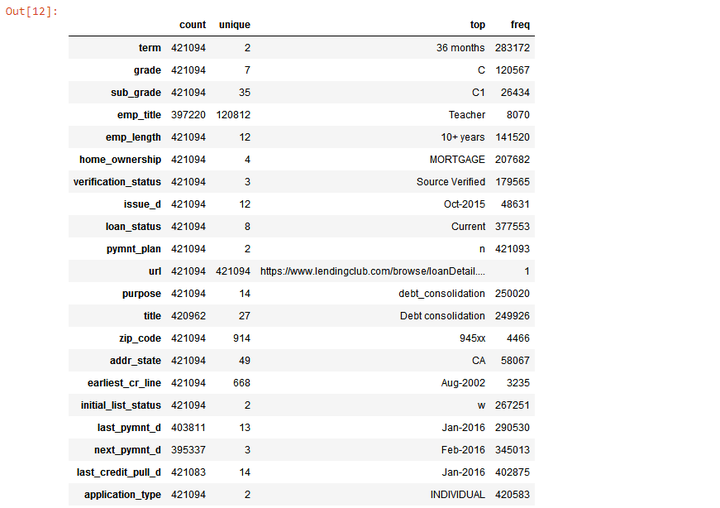Click the 'debt_consolidation' purpose cell
The width and height of the screenshot is (720, 508).
click(x=441, y=294)
